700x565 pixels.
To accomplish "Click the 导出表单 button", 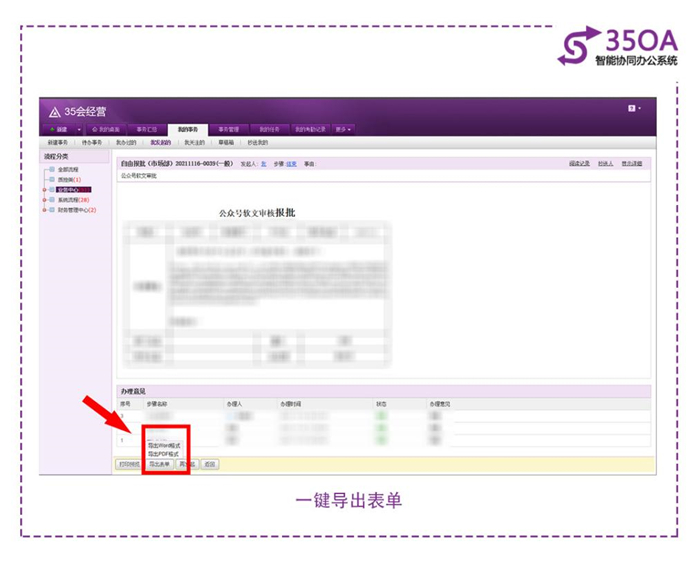I will 160,465.
